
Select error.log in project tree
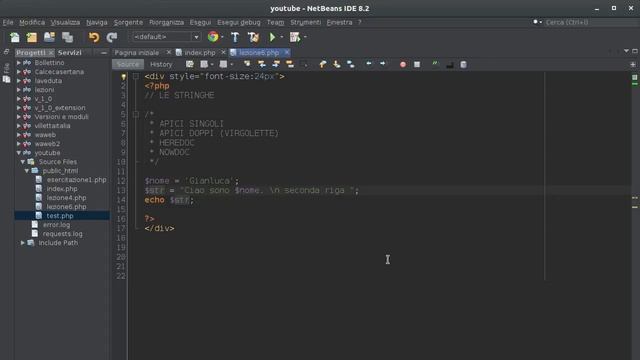(56, 224)
